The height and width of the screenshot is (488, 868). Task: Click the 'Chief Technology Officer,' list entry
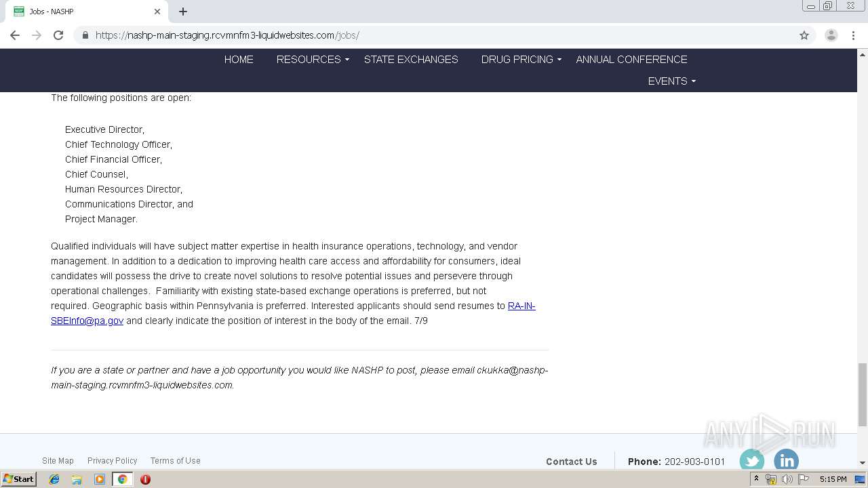click(x=119, y=144)
